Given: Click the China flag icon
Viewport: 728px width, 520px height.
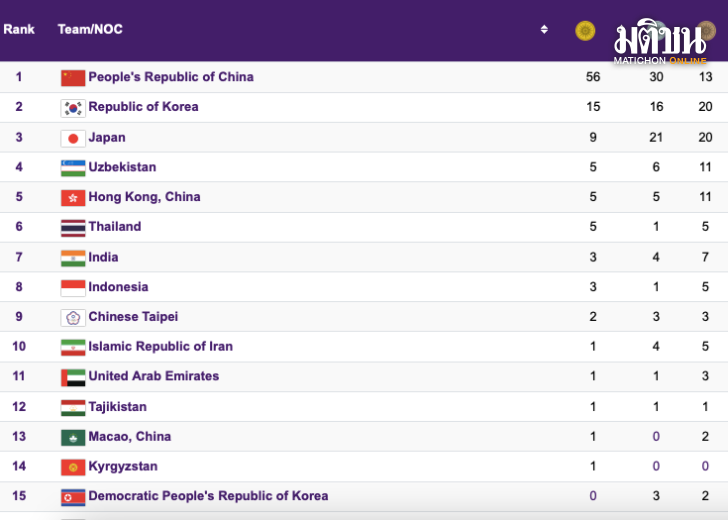Looking at the screenshot, I should pyautogui.click(x=73, y=78).
